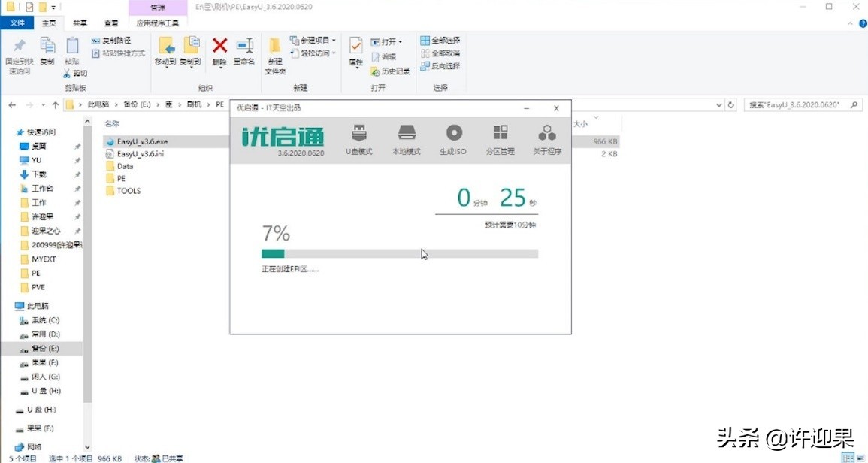
Task: Switch to 本地模式 in 优启通
Action: (x=407, y=140)
